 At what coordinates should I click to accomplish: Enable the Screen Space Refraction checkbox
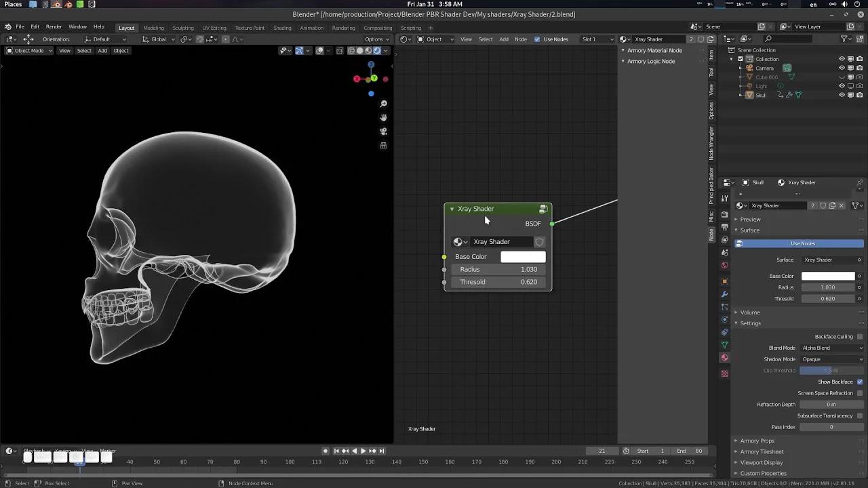860,393
